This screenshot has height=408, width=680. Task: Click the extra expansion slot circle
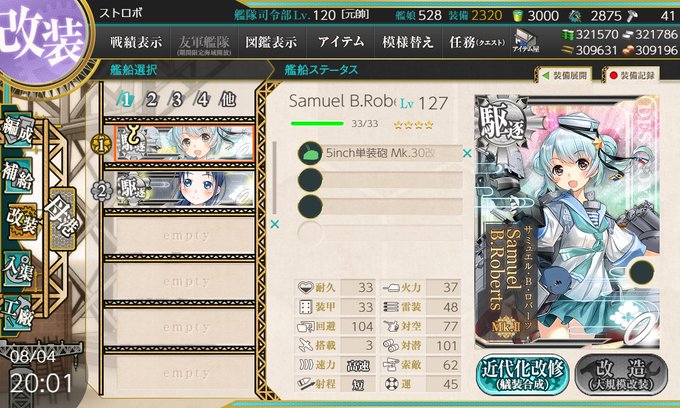coord(642,272)
